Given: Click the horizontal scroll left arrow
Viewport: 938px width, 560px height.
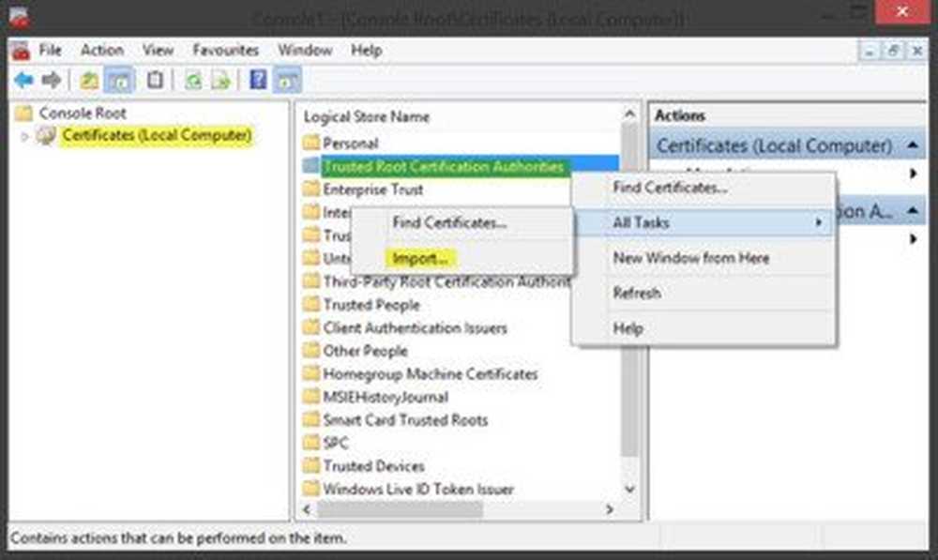Looking at the screenshot, I should tap(308, 509).
